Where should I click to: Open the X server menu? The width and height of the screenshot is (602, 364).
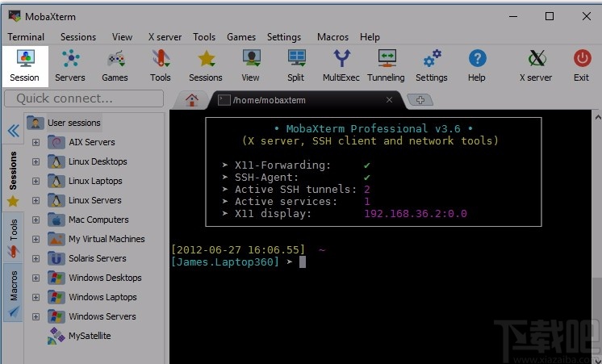(165, 37)
